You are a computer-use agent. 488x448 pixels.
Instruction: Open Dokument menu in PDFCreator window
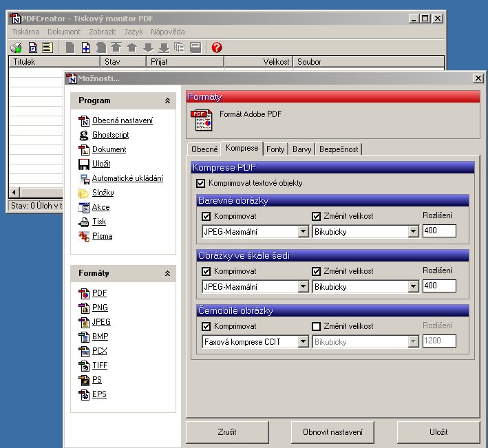pos(64,32)
